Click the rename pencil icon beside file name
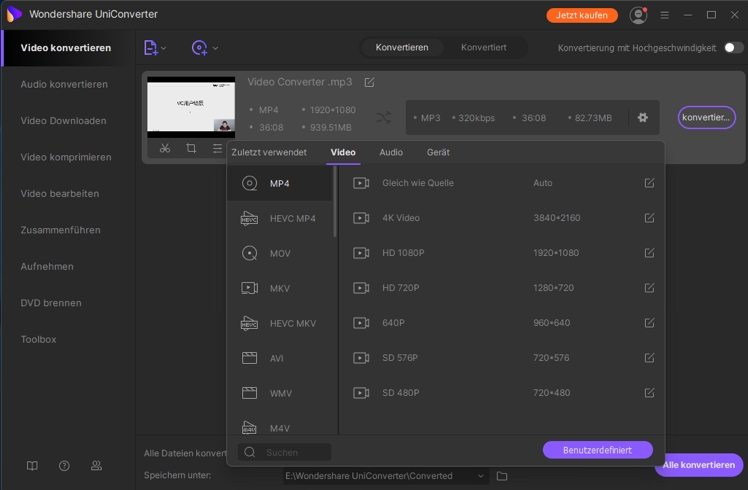Viewport: 748px width, 490px height. (369, 82)
